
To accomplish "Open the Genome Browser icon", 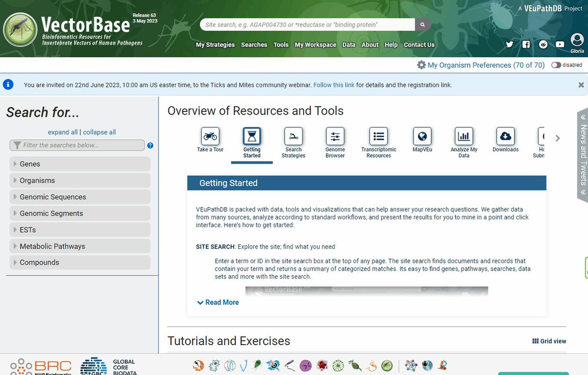I will [335, 136].
